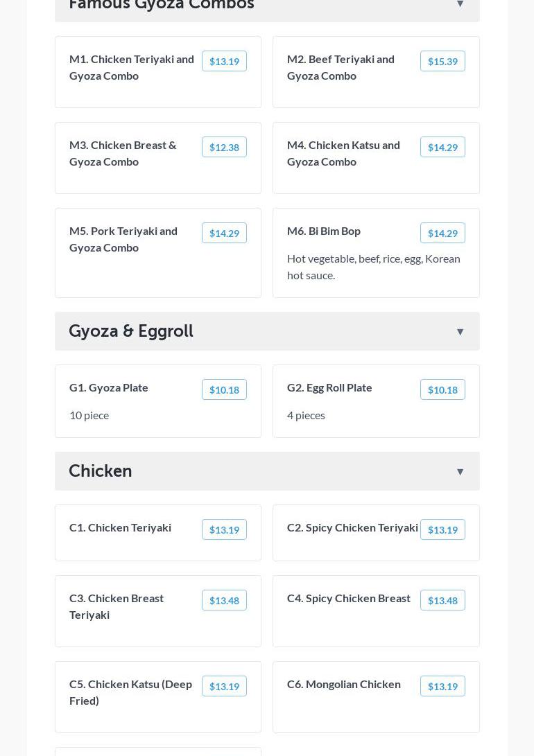
Task: Click the C4. Spicy Chicken Breast title
Action: (x=348, y=599)
